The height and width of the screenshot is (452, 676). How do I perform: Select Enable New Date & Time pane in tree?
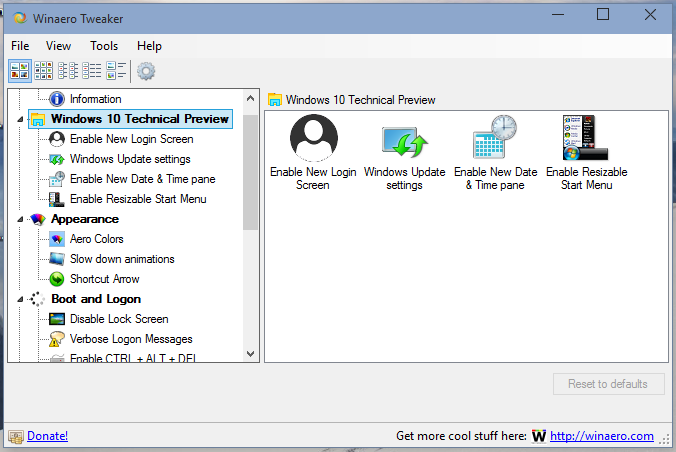143,179
